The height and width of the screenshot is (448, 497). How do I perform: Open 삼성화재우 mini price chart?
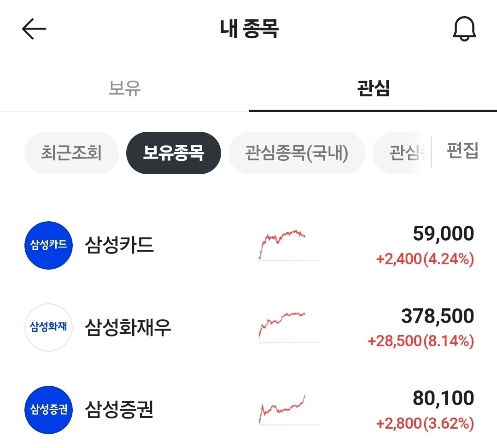click(288, 328)
